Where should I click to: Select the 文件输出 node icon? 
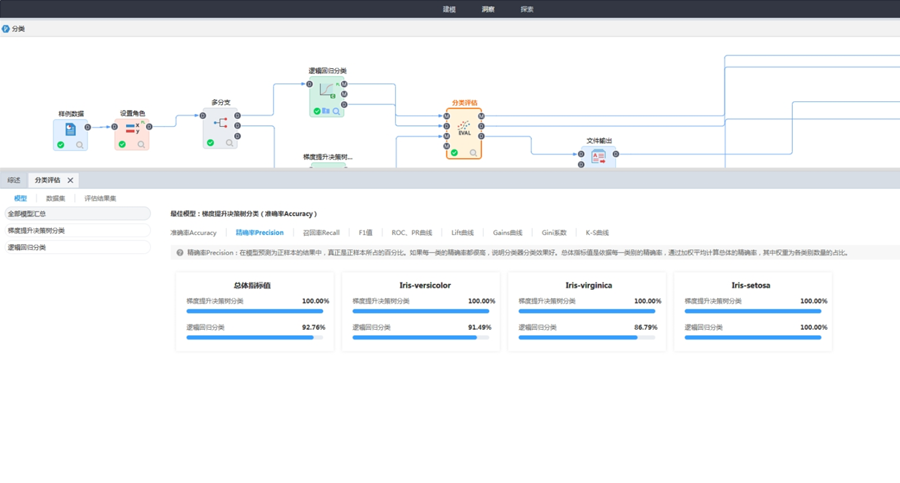(x=598, y=157)
